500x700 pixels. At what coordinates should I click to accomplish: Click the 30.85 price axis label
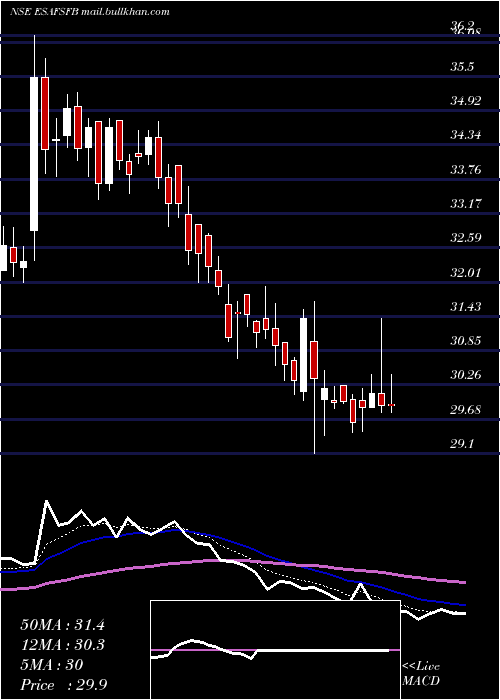(x=466, y=341)
